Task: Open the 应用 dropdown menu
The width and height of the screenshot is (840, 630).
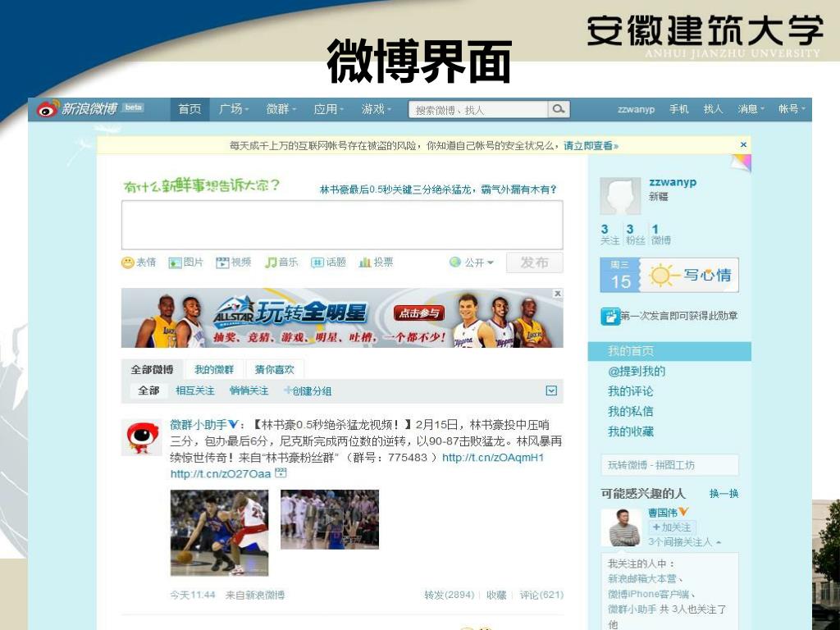Action: [328, 109]
